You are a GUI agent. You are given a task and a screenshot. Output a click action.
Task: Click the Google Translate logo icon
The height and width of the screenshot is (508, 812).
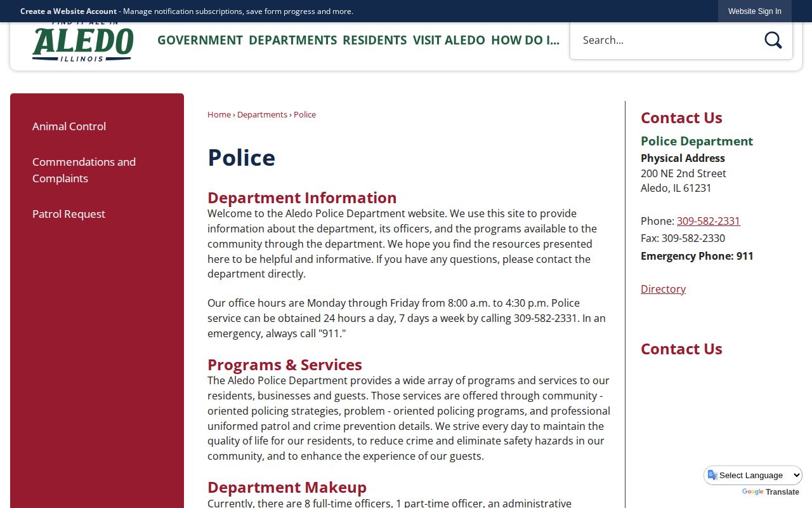[752, 492]
